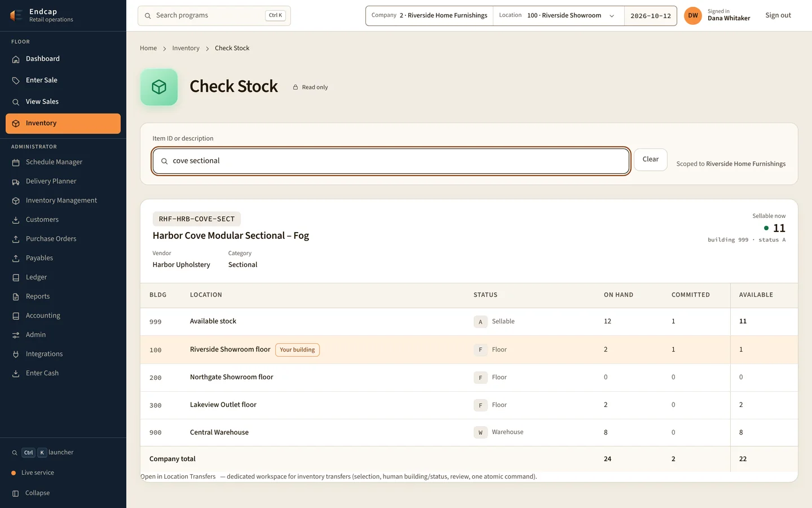Click the Collapse sidebar icon
Viewport: 812px width, 508px height.
15,493
